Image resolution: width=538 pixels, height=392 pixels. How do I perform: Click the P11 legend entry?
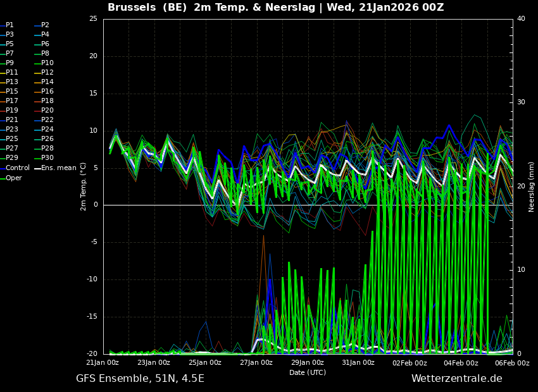[x=11, y=73]
